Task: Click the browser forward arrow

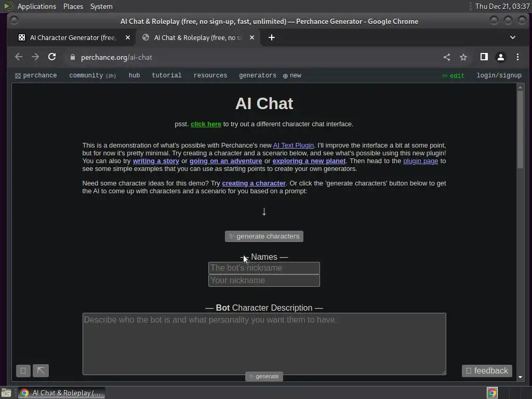Action: [x=35, y=57]
